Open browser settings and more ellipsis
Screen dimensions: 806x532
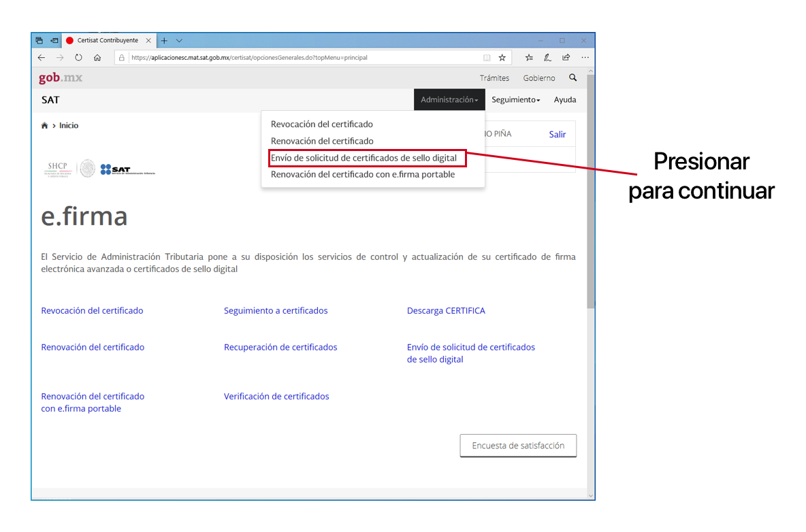(x=585, y=58)
